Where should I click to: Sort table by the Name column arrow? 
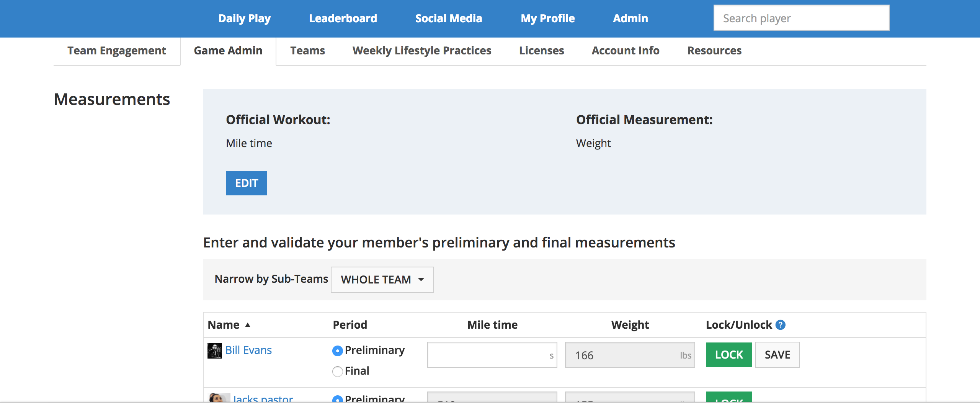coord(248,325)
